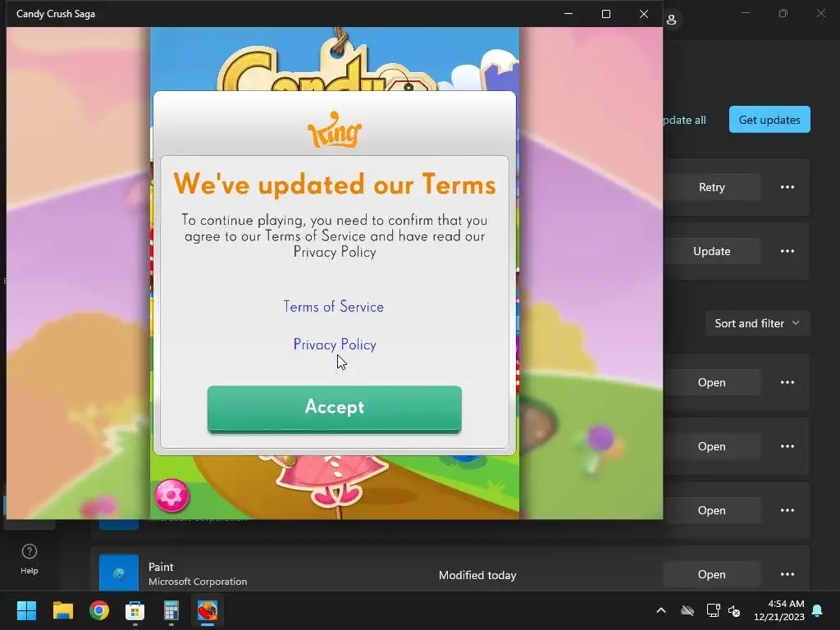Image resolution: width=840 pixels, height=630 pixels.
Task: Launch Google Chrome from the taskbar
Action: 99,610
